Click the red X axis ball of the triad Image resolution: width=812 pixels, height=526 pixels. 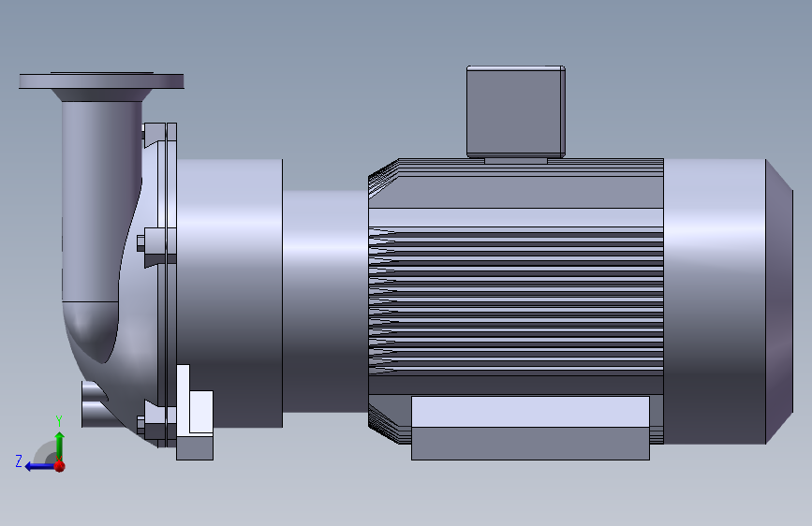[60, 466]
